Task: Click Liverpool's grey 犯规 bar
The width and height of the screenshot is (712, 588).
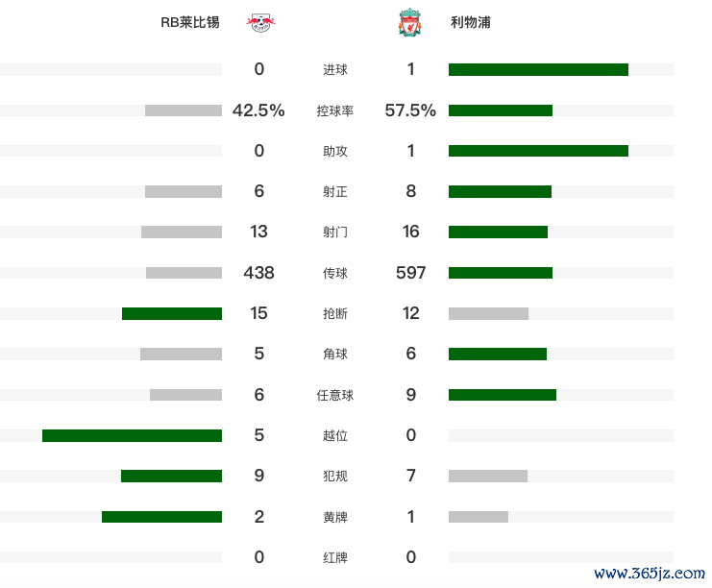Action: [488, 476]
